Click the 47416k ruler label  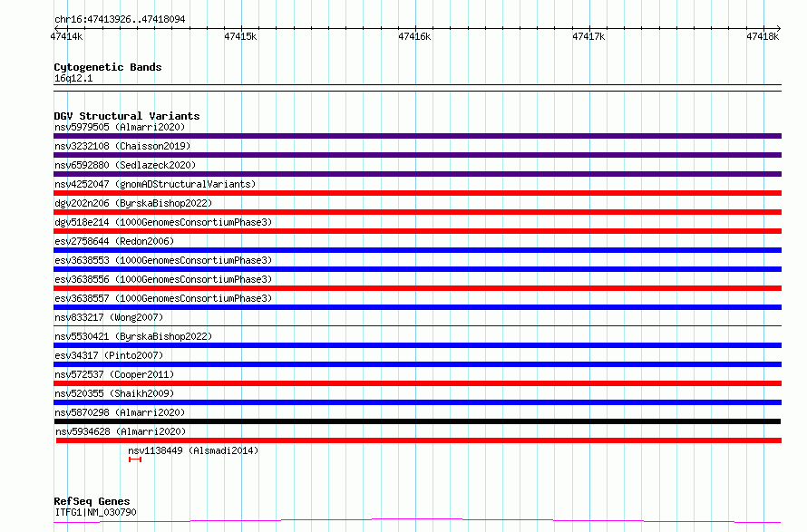(x=414, y=36)
